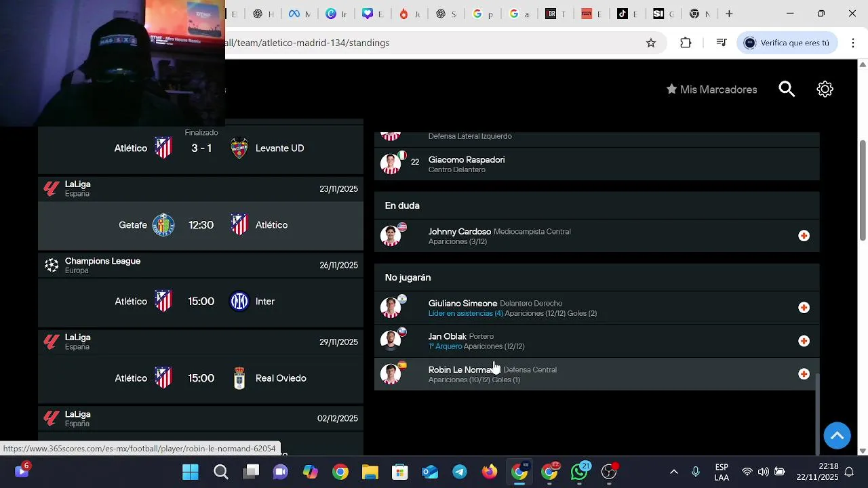The height and width of the screenshot is (488, 868).
Task: Click the Champions League Europa header
Action: [x=201, y=265]
